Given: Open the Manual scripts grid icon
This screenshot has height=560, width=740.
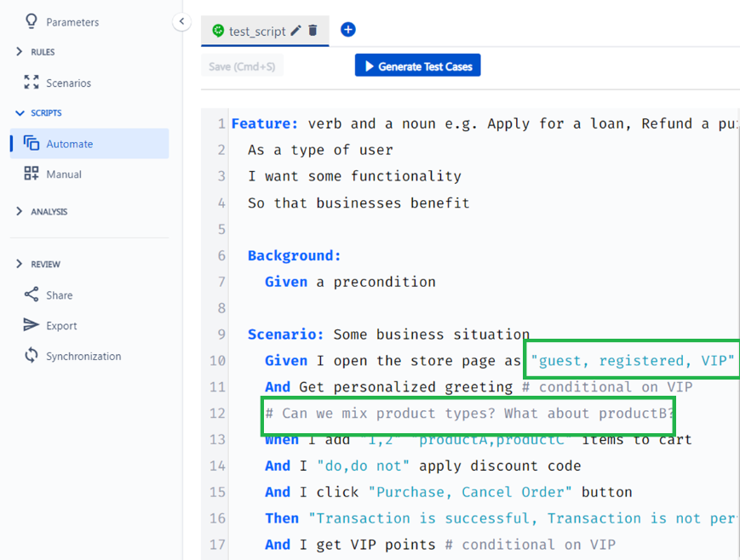Looking at the screenshot, I should point(32,173).
